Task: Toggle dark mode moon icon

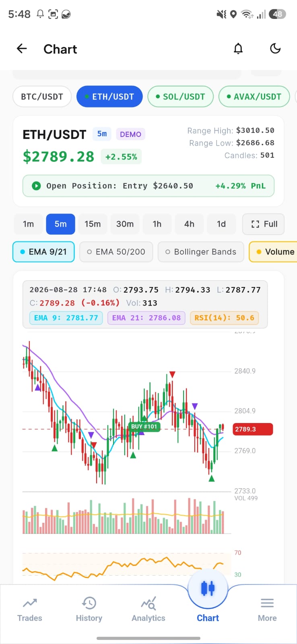Action: click(x=275, y=49)
